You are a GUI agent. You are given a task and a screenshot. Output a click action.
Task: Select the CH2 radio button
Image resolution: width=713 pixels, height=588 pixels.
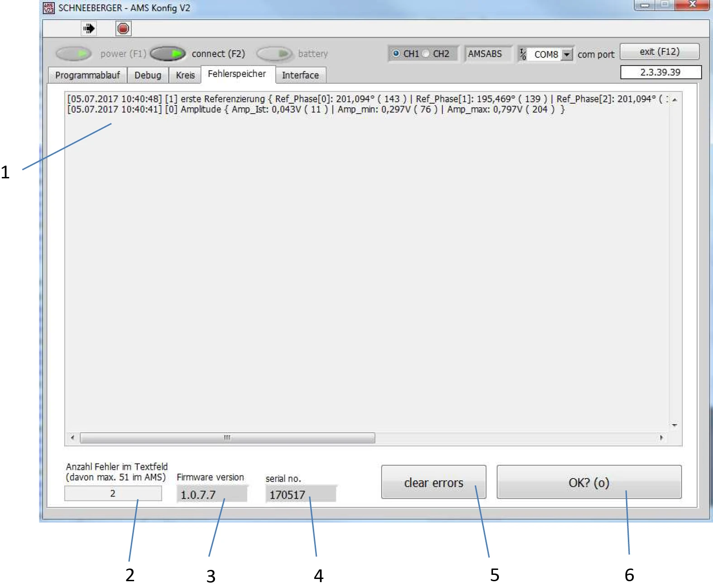[x=426, y=53]
